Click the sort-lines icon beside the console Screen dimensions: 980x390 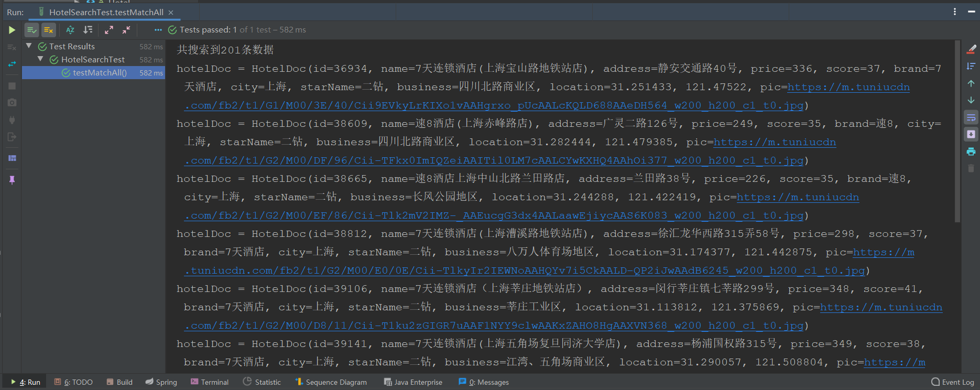point(971,66)
